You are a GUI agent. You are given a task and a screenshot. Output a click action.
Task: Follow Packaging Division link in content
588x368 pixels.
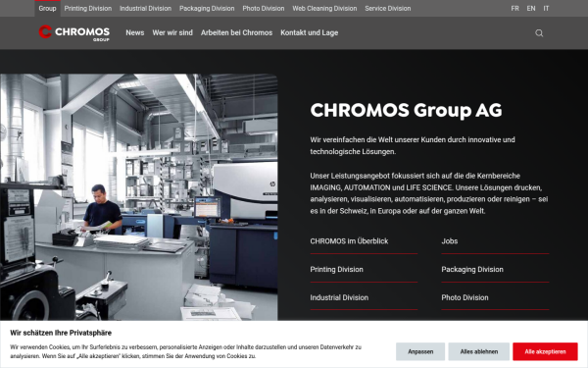click(495, 270)
